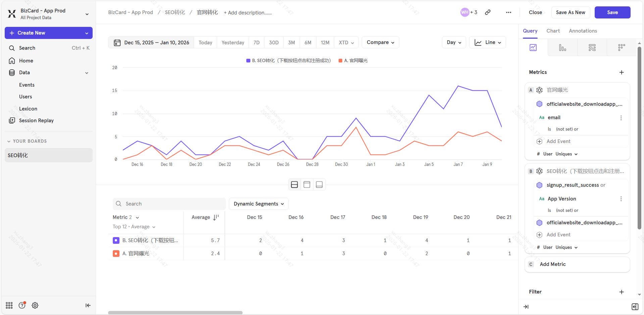Add a new metric with plus icon

pos(622,72)
